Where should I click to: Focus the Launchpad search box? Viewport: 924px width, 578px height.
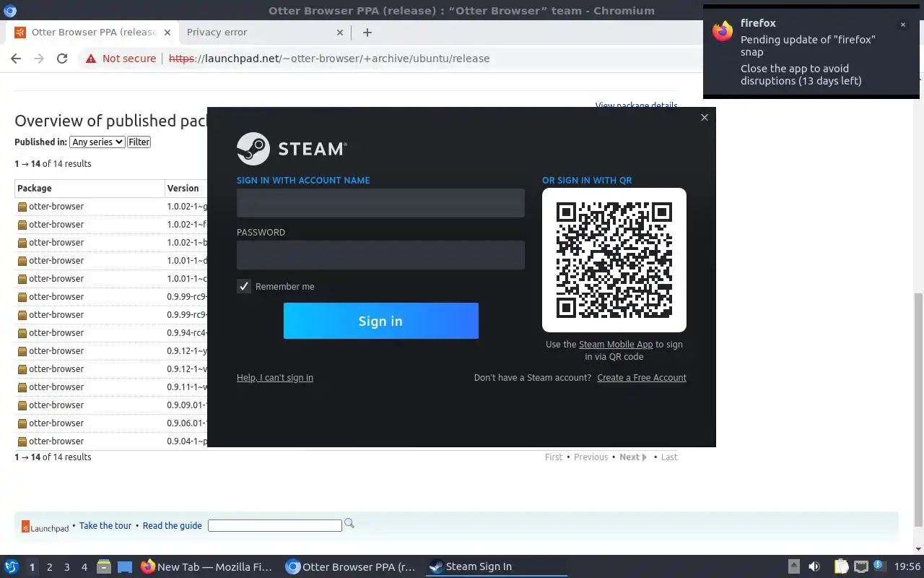point(274,526)
